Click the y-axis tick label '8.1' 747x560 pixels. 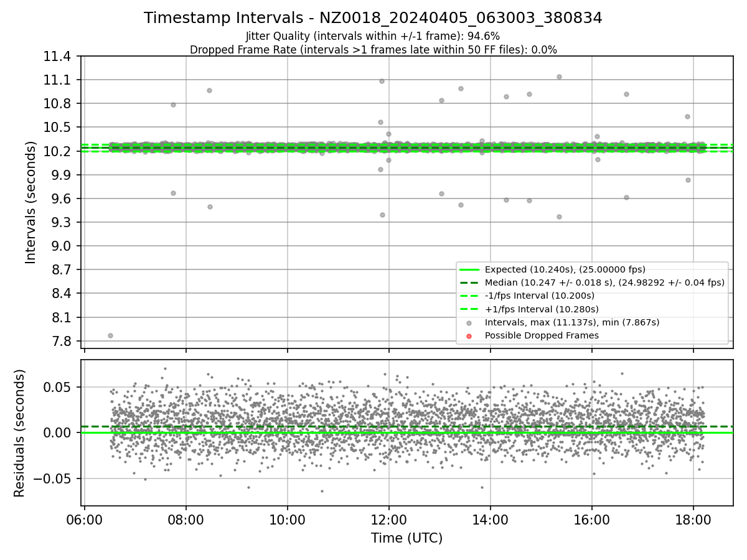click(x=61, y=317)
